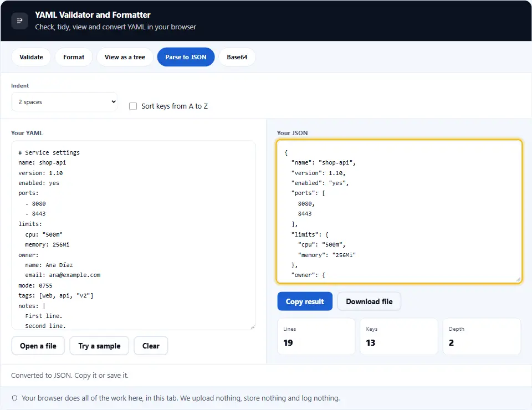Click the 'tags: [web, api, "v2"]' line
Screen dimensions: 532x410
coord(56,296)
